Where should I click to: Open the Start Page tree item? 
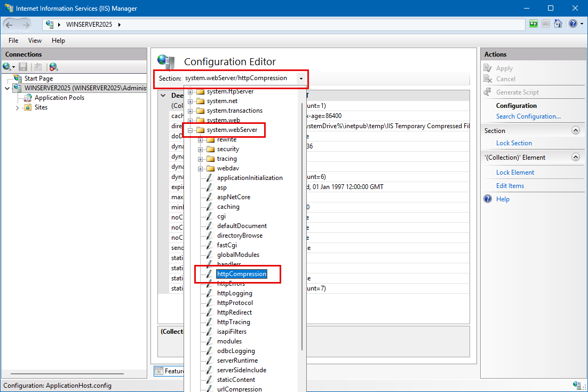[x=38, y=79]
